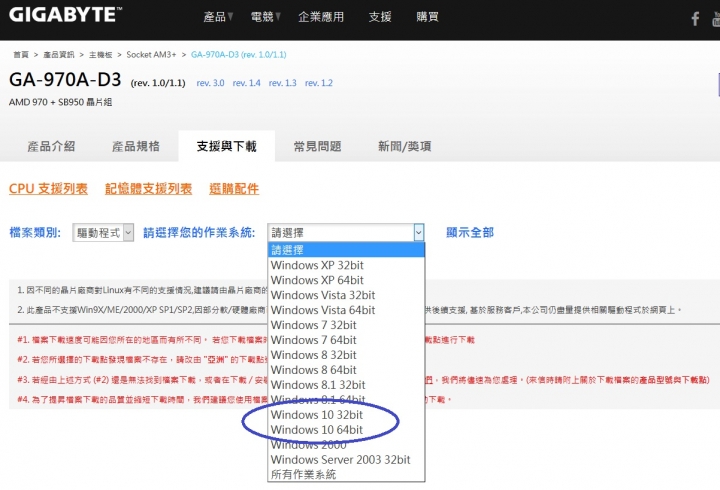Choose 所有作業系統 option
The width and height of the screenshot is (720, 490).
(346, 474)
